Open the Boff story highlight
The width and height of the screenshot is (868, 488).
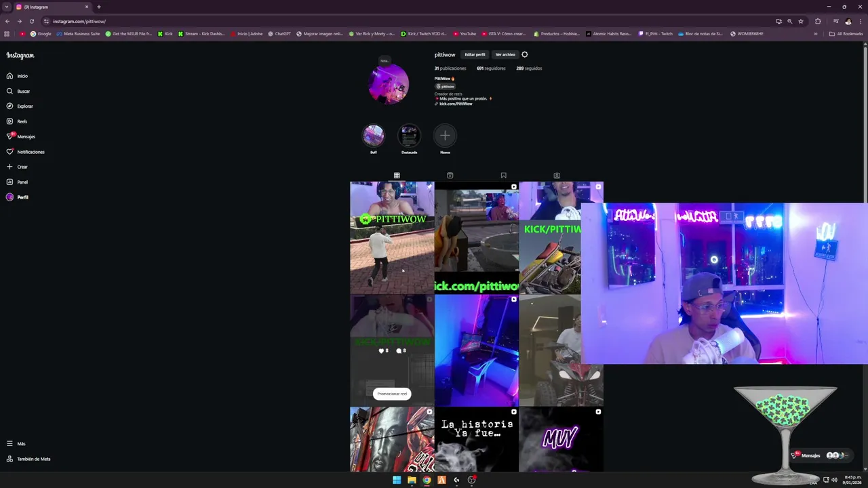pyautogui.click(x=374, y=136)
